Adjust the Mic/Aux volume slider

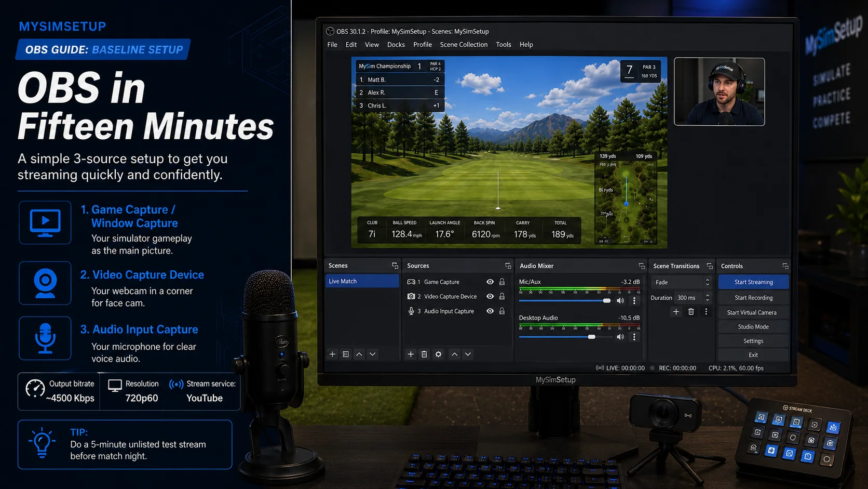pos(565,301)
